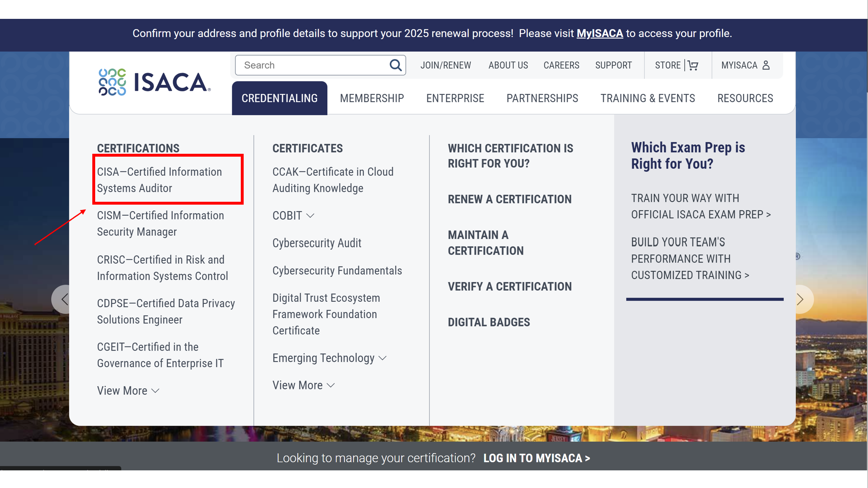Click Train Your Way With Official ISACA Exam Prep

coord(701,206)
